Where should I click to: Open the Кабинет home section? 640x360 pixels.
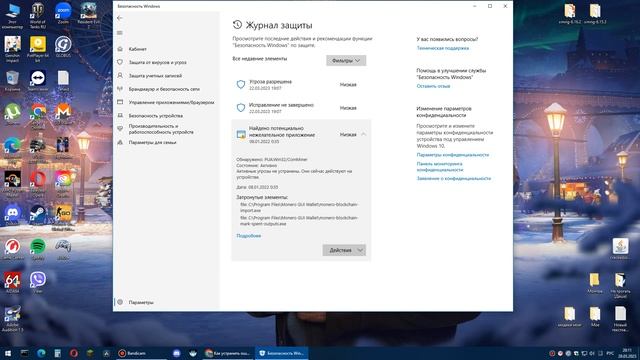[138, 49]
